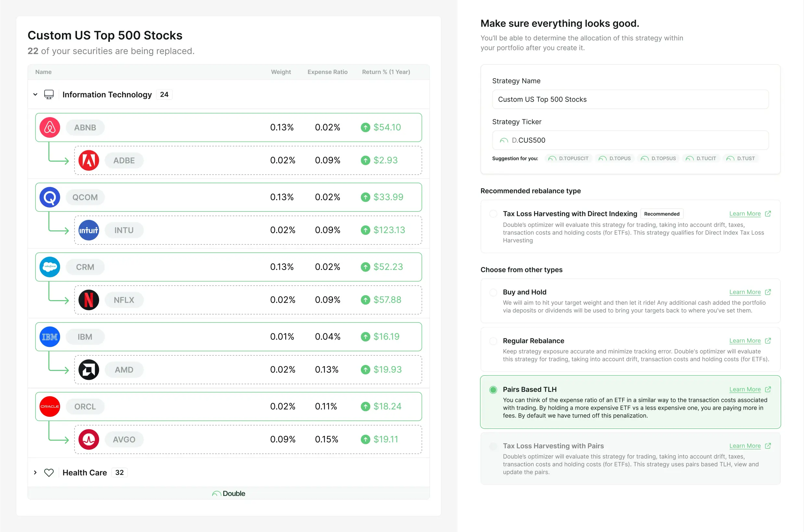Screen dimensions: 804x532
Task: Open Learn More for Tax Loss Harvesting Direct Indexing
Action: (745, 214)
